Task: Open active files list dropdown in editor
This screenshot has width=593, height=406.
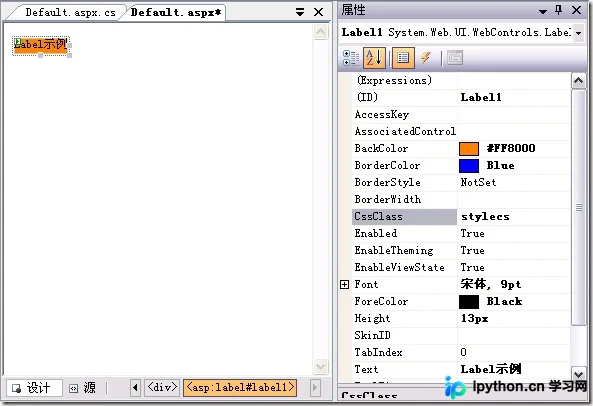Action: click(300, 12)
